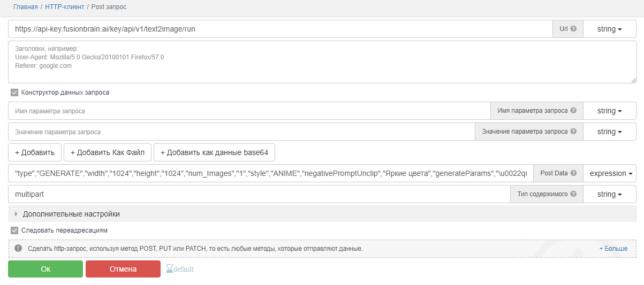Click help icon beside Значение параметра запроса label

[x=573, y=132]
